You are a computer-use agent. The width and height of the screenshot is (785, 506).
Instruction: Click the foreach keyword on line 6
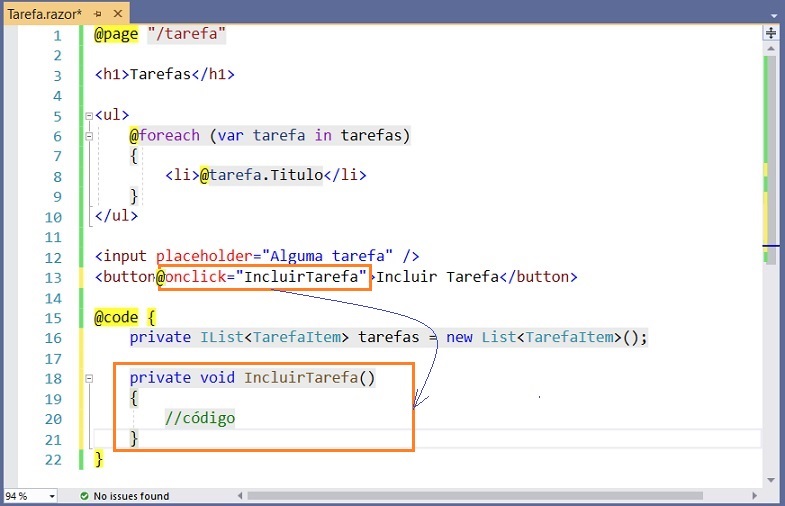(169, 136)
